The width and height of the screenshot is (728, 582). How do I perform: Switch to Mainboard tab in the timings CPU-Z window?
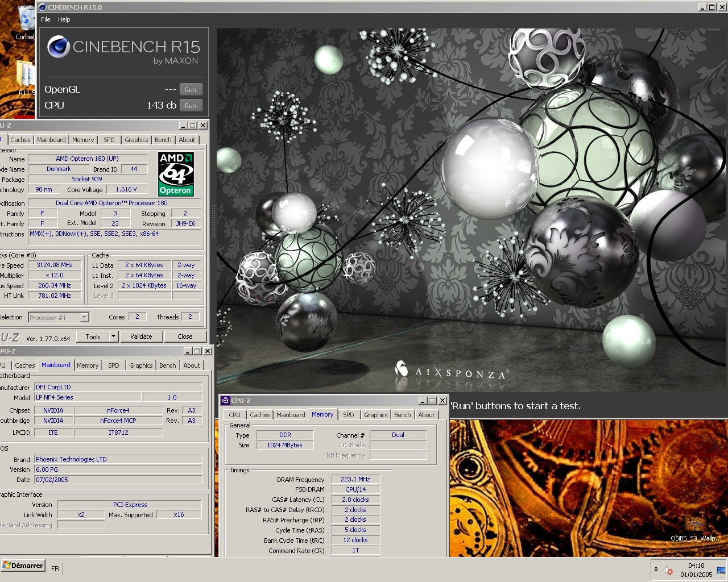291,415
